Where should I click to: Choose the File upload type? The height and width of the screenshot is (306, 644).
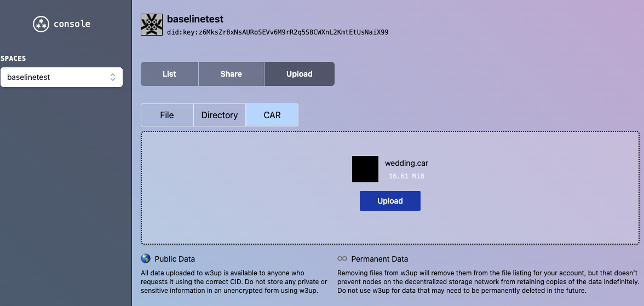pyautogui.click(x=167, y=115)
